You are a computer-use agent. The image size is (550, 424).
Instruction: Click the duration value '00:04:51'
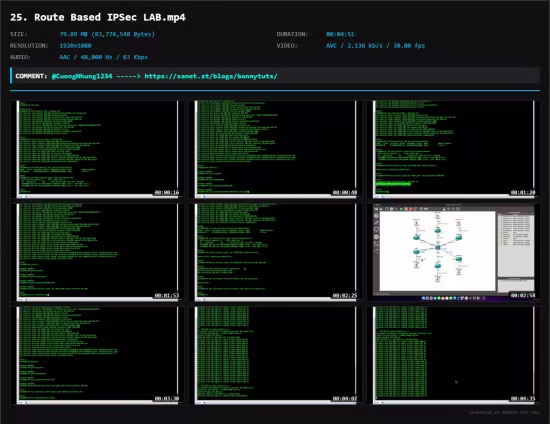[x=340, y=34]
